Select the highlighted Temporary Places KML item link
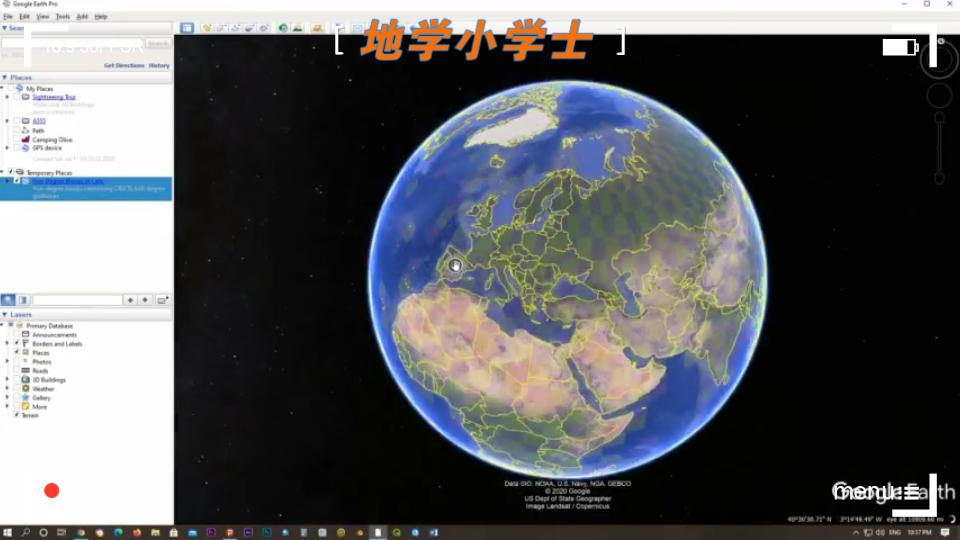Screen dimensions: 960x540 click(x=68, y=181)
